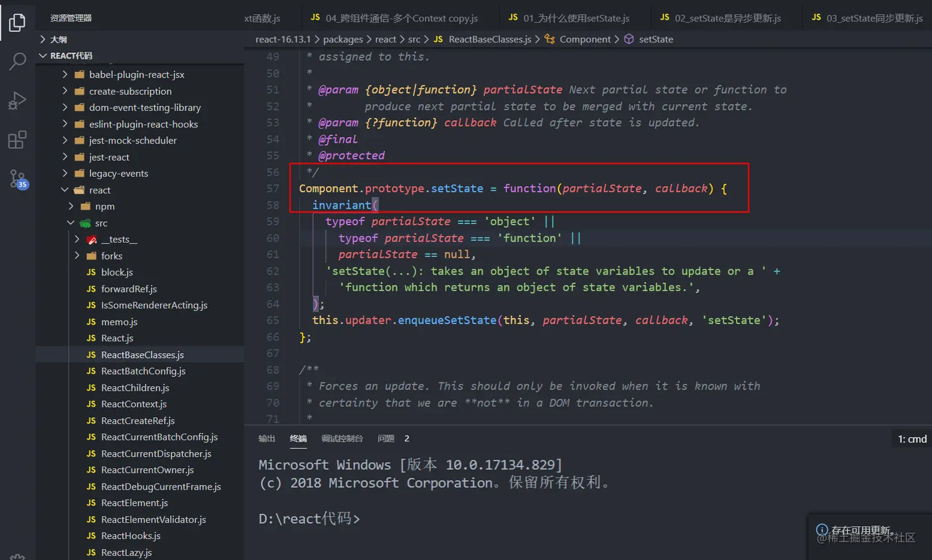Screen dimensions: 932x560
Task: Open the Run and Debug view
Action: click(17, 100)
